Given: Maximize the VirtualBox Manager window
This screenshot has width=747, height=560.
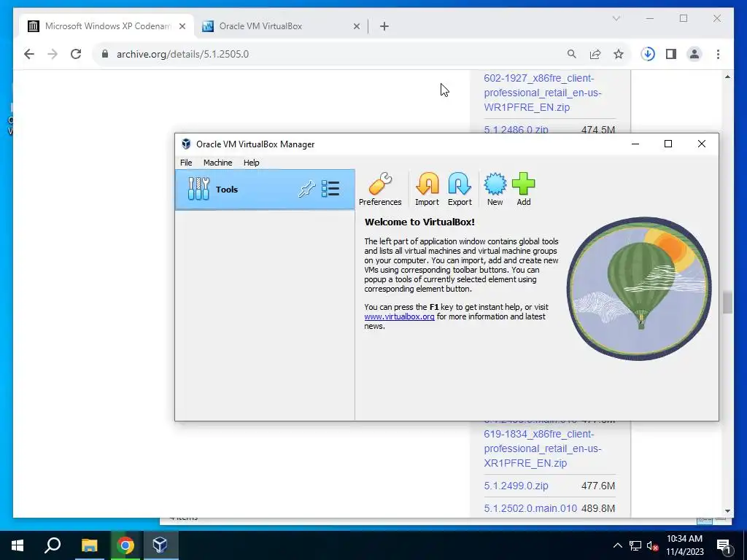Looking at the screenshot, I should pos(668,144).
